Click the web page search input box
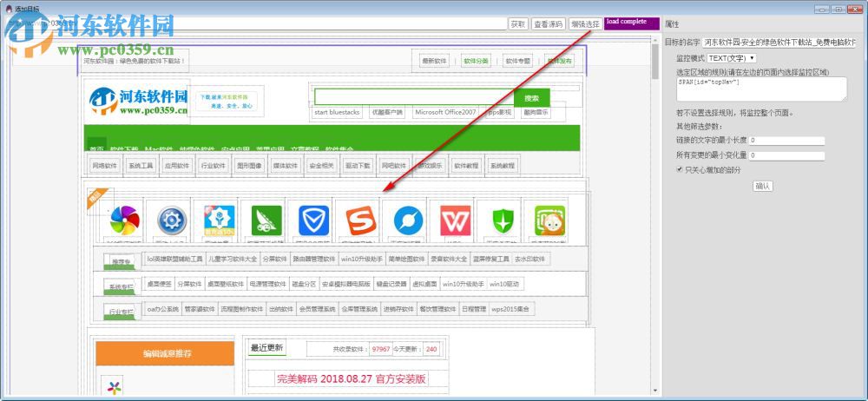 click(414, 97)
